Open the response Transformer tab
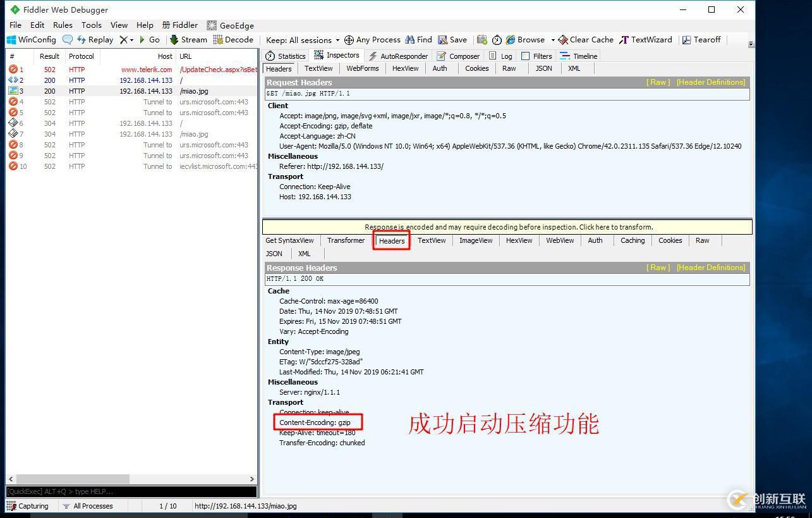Screen dimensions: 812x518 click(x=346, y=240)
